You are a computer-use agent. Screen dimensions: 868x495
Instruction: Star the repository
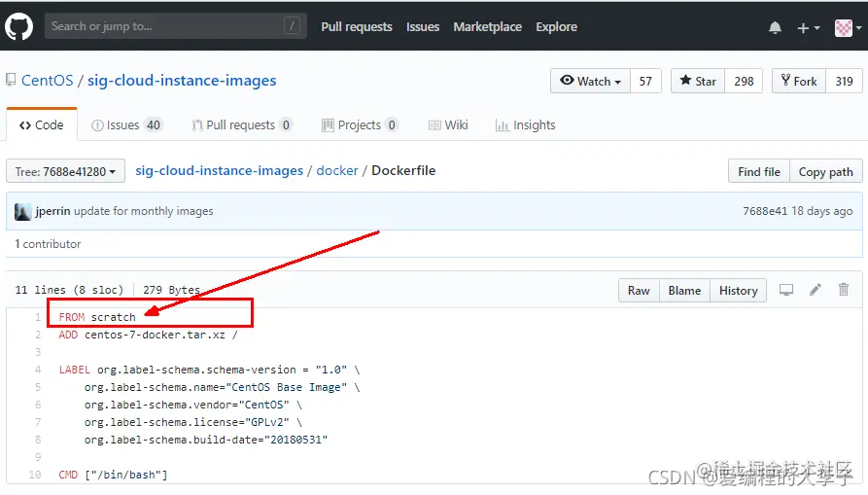(x=698, y=81)
